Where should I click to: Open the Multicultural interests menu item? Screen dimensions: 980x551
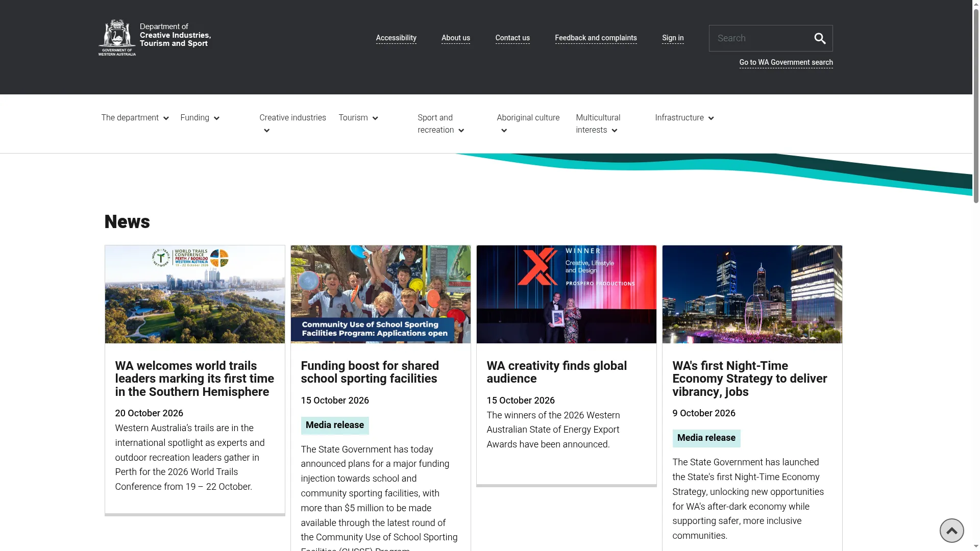[598, 124]
